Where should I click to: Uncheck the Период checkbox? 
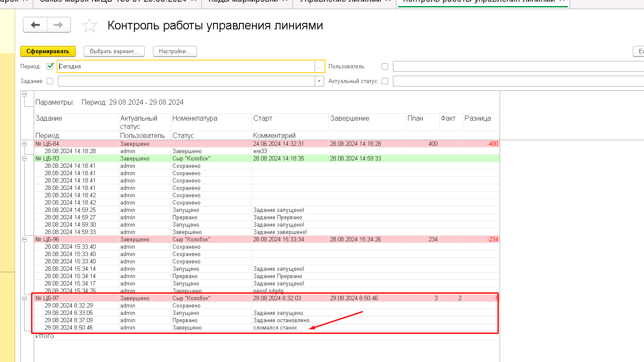(x=50, y=66)
